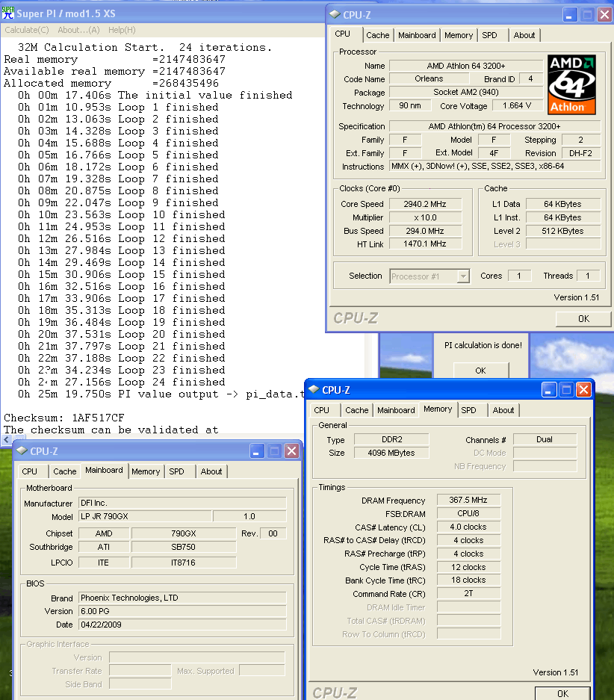This screenshot has height=700, width=614.
Task: Close the Mainboard CPU-Z window
Action: pyautogui.click(x=291, y=451)
